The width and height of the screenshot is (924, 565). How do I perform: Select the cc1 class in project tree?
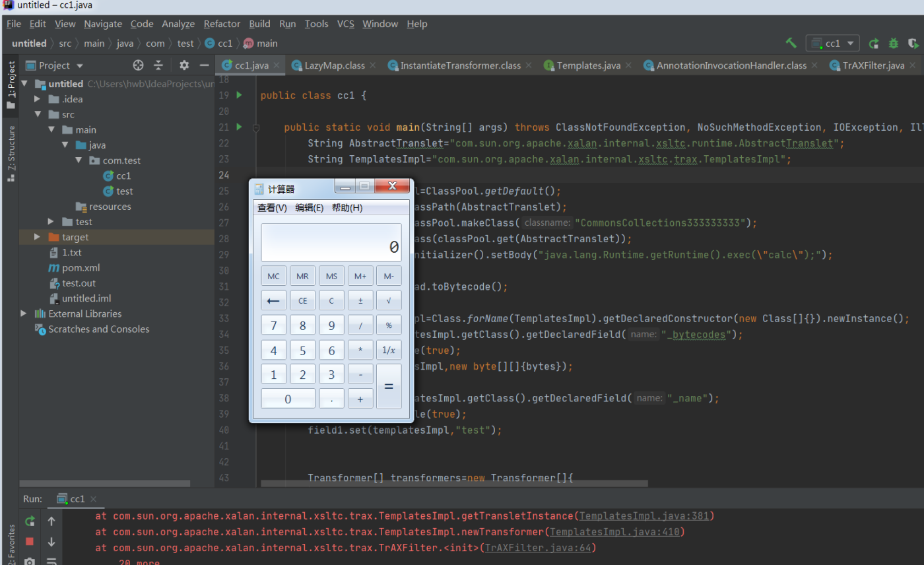pyautogui.click(x=117, y=176)
